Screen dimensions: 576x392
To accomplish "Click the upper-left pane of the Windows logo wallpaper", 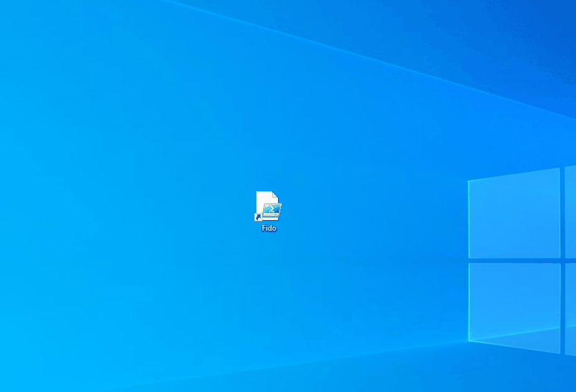I will click(x=514, y=215).
